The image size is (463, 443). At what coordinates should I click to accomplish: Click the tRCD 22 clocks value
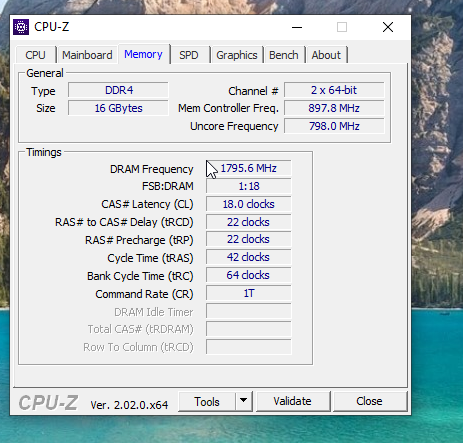coord(249,222)
